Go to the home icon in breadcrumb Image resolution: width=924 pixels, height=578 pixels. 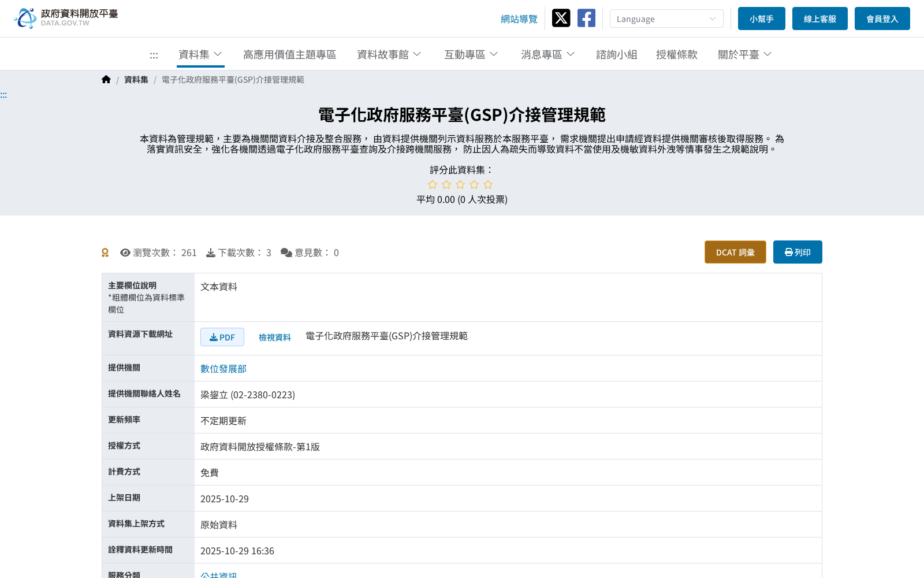[106, 80]
